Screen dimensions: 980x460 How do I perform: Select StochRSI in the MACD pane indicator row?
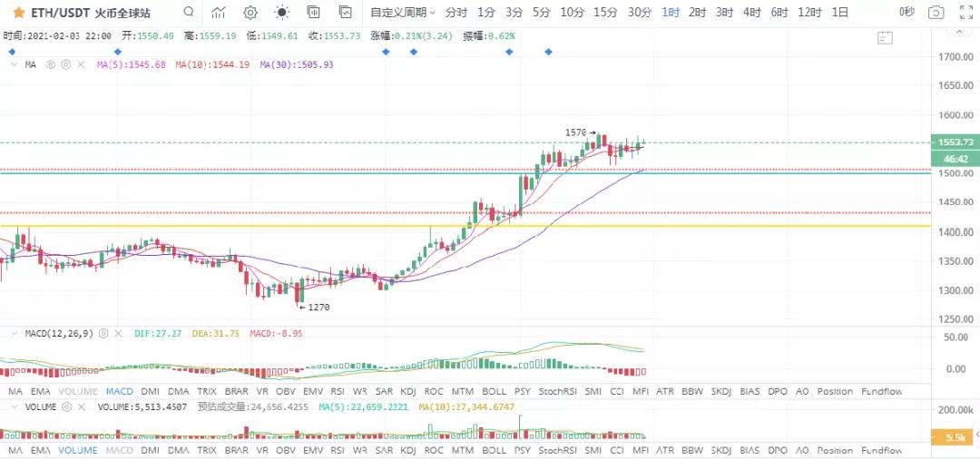556,391
